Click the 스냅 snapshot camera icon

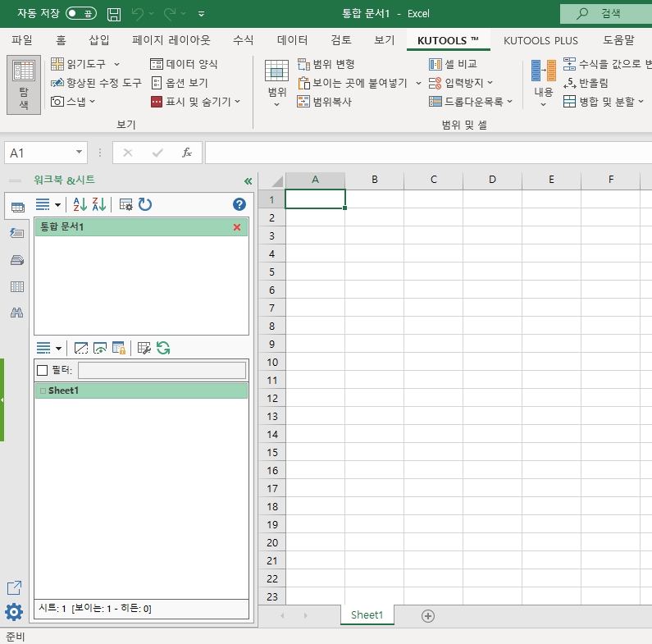tap(57, 101)
